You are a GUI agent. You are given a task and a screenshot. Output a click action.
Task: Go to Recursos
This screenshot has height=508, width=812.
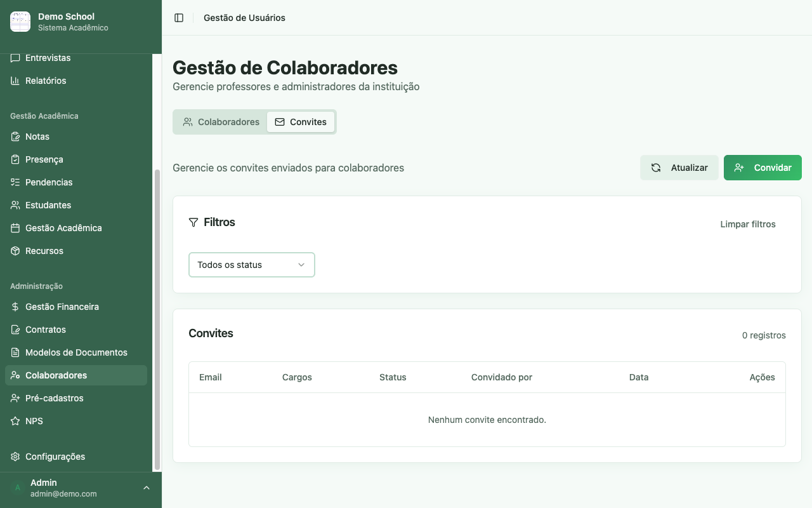tap(76, 251)
